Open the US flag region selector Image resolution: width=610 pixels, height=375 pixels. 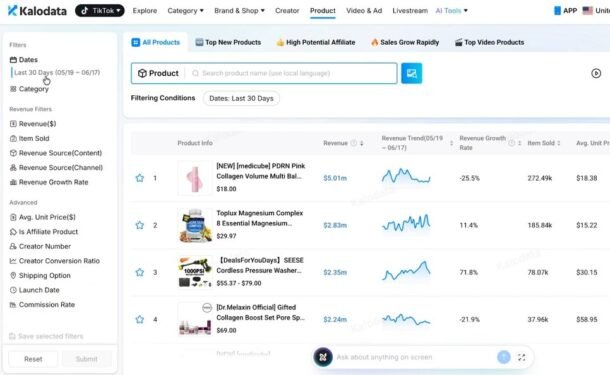point(587,11)
